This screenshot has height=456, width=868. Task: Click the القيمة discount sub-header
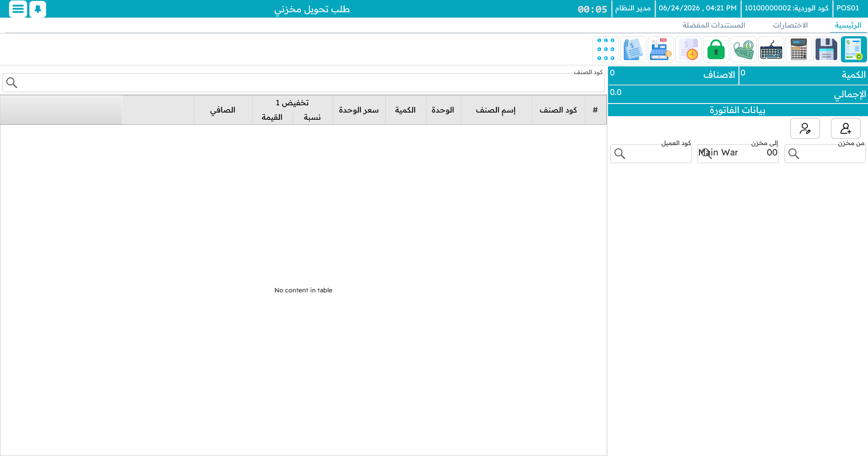(272, 118)
